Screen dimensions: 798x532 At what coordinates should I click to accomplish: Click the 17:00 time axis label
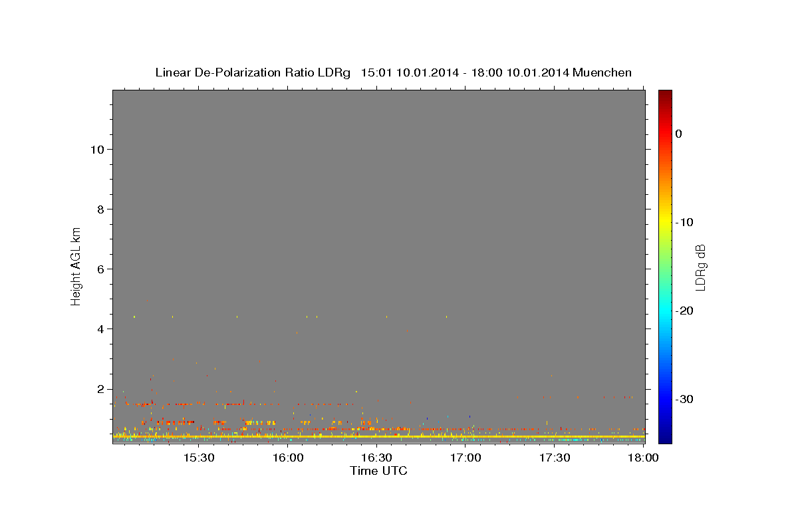(x=466, y=458)
